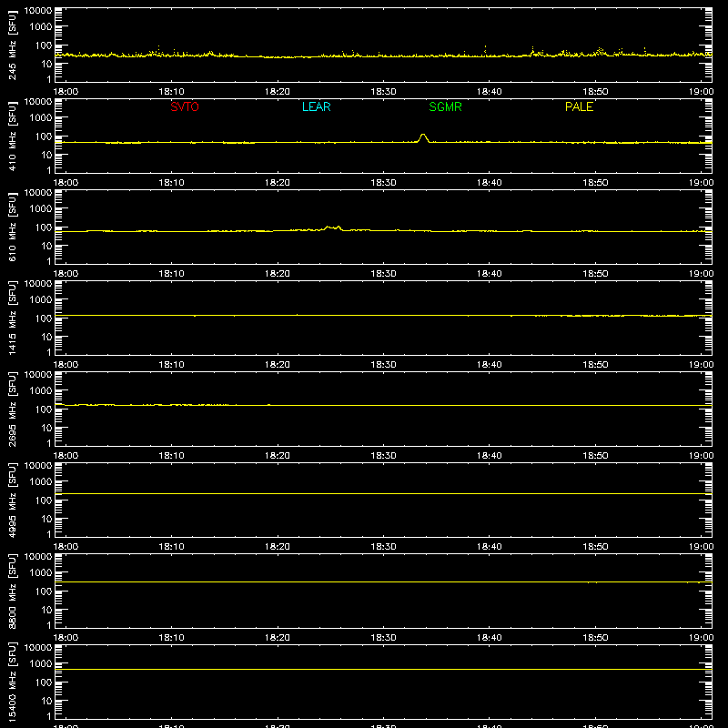728x728 pixels.
Task: Click the green SGMR station label
Action: [x=445, y=106]
